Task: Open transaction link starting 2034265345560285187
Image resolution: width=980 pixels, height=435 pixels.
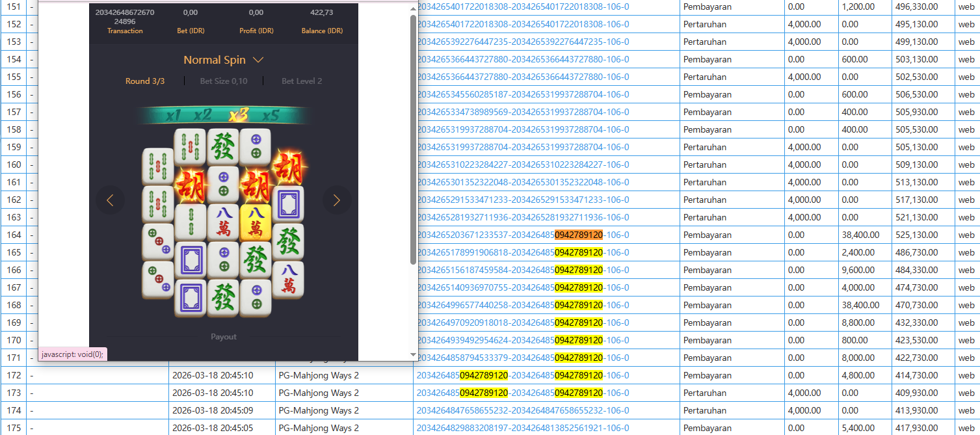Action: click(x=523, y=94)
